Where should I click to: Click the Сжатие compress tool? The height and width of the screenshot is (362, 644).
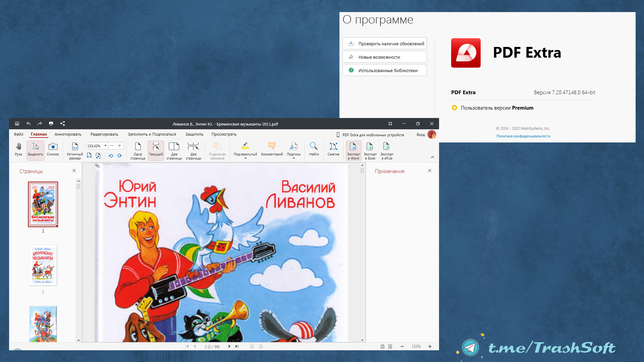click(333, 149)
